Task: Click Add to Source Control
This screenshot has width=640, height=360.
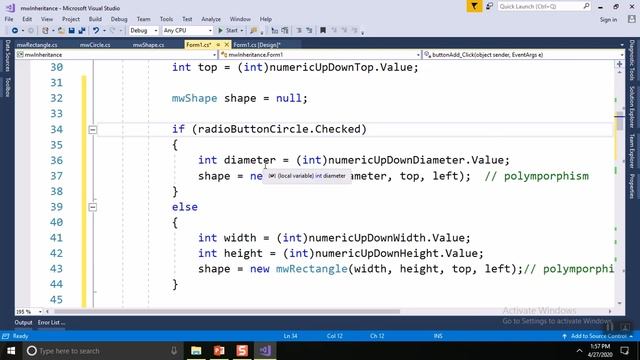Action: coord(598,336)
